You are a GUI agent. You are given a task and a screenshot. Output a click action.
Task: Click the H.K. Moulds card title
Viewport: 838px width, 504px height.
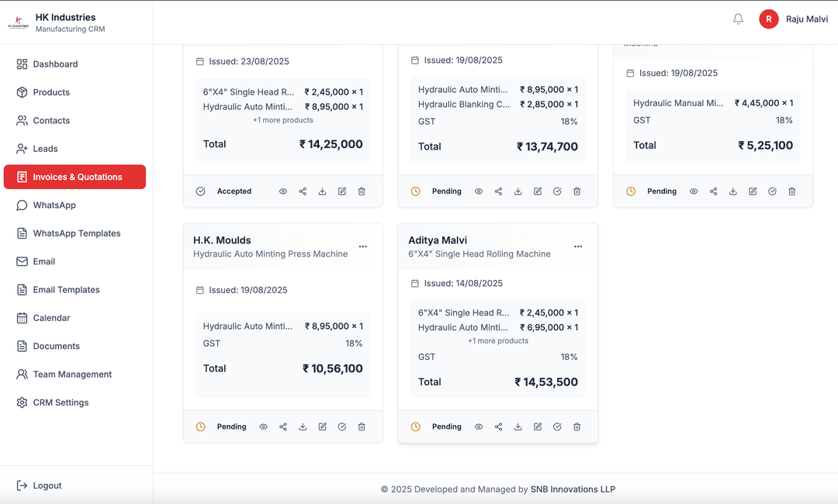click(x=222, y=240)
